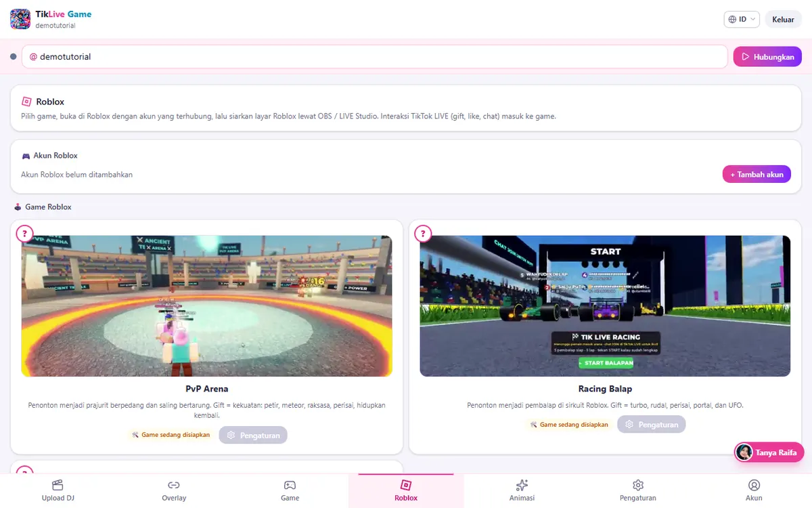Click the Racing Balap title text
Screen dimensions: 812x508
pos(605,389)
